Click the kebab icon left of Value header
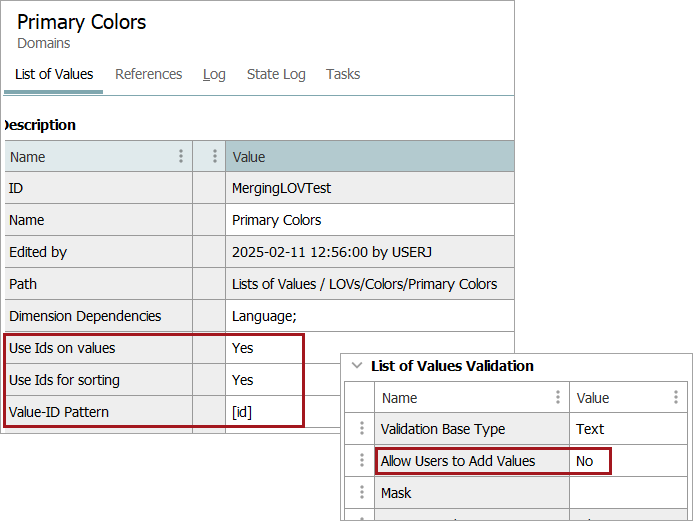 point(215,156)
